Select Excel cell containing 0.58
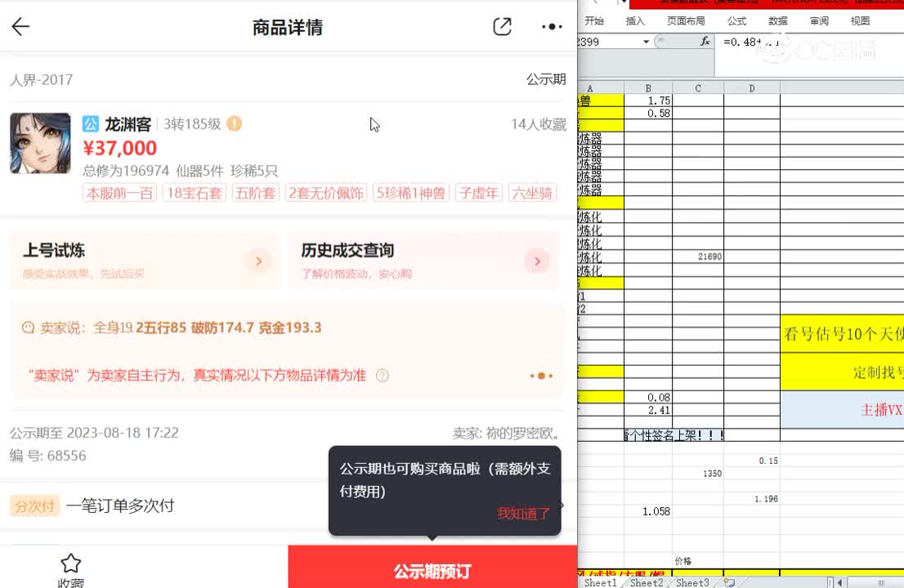Viewport: 904px width, 588px height. coord(648,114)
